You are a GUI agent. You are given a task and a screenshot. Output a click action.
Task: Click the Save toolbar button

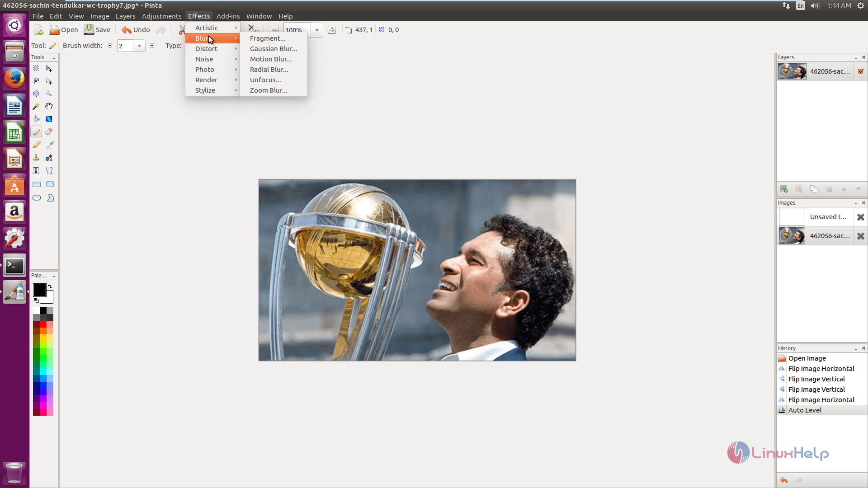pyautogui.click(x=97, y=30)
